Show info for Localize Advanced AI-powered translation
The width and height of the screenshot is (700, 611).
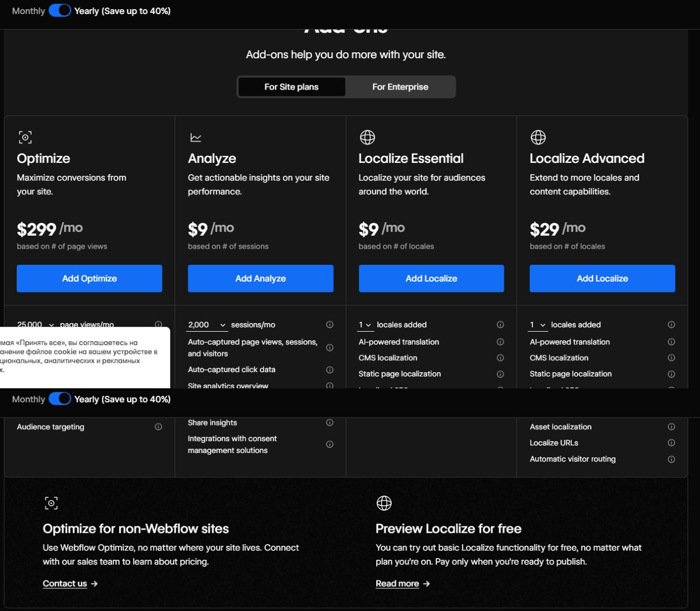pyautogui.click(x=671, y=342)
